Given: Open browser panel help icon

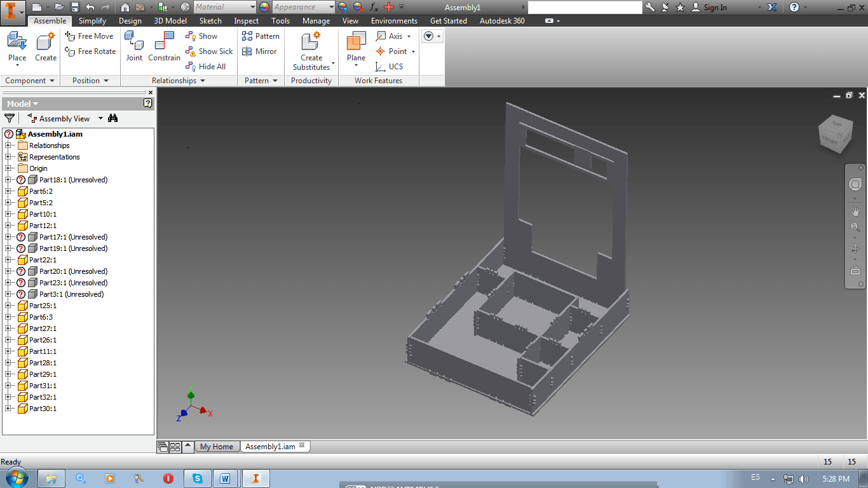Looking at the screenshot, I should click(148, 103).
